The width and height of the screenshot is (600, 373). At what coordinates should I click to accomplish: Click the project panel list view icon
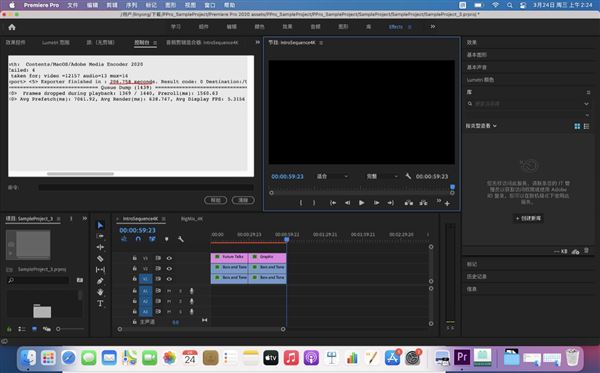click(x=22, y=329)
